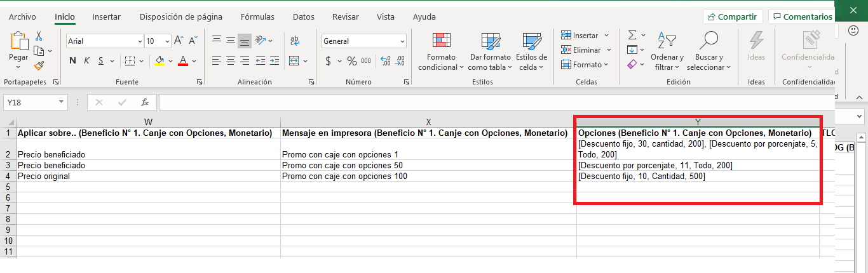
Task: Open the Arial font name dropdown
Action: tap(140, 41)
